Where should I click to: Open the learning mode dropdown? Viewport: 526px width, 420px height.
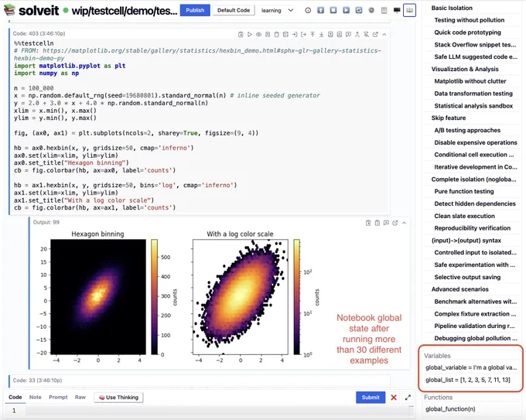(277, 10)
